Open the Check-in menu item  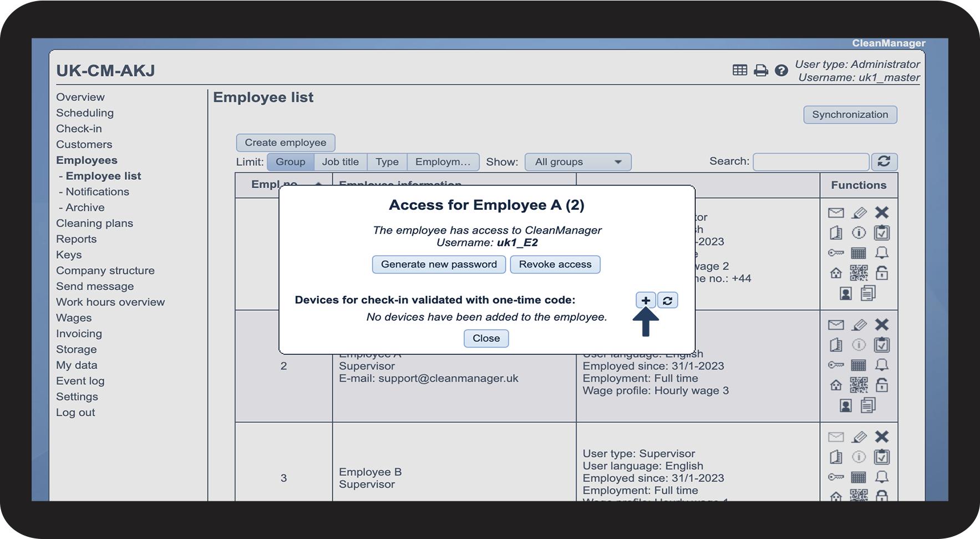tap(79, 129)
